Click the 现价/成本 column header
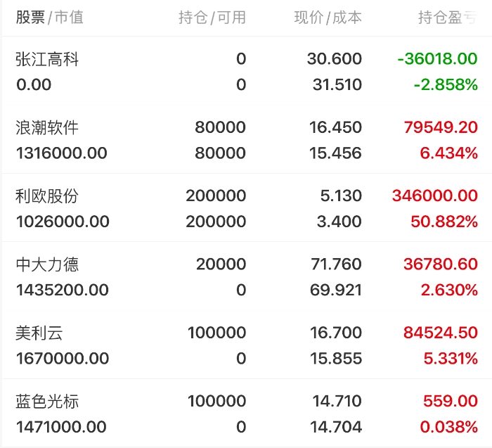492x448 pixels. [x=328, y=18]
